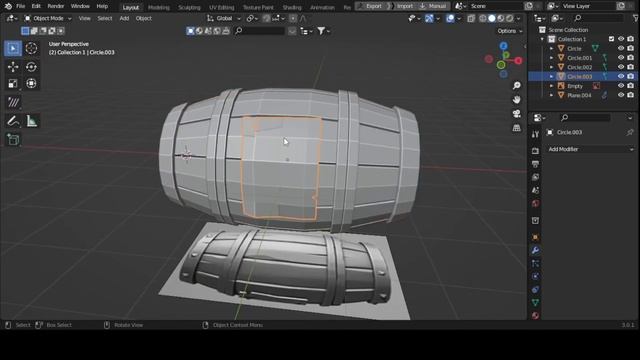
Task: Open the pivot point dropdown
Action: (252, 18)
